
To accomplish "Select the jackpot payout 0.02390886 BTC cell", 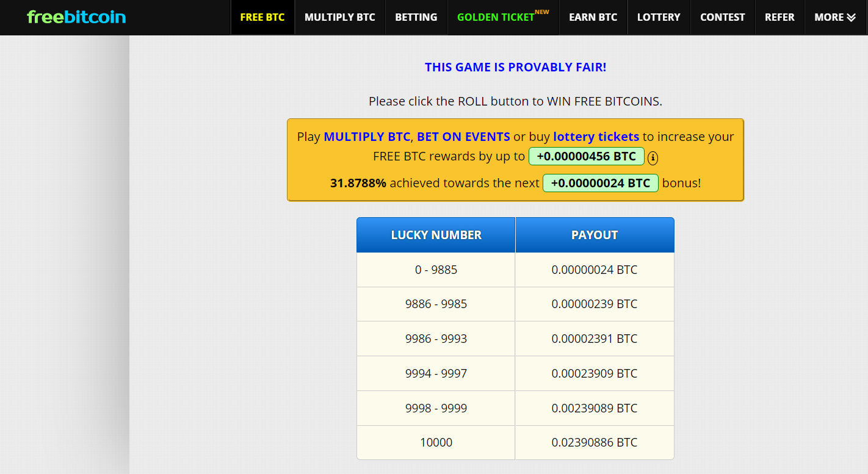I will tap(595, 442).
